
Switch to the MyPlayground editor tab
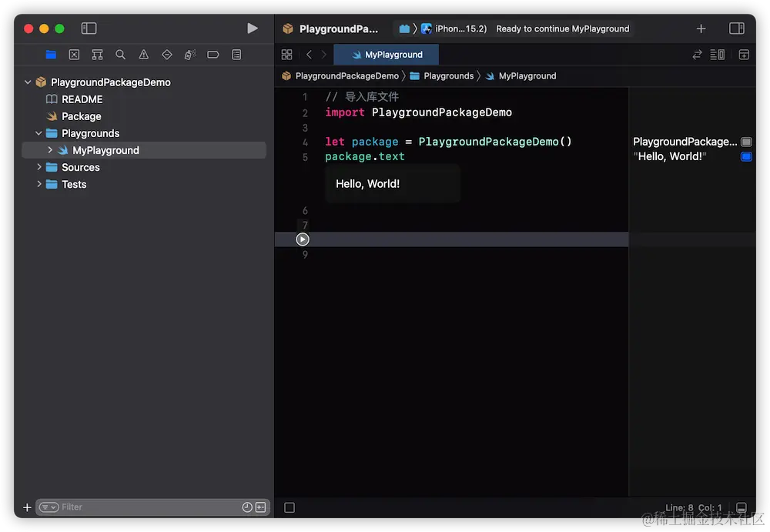[386, 55]
